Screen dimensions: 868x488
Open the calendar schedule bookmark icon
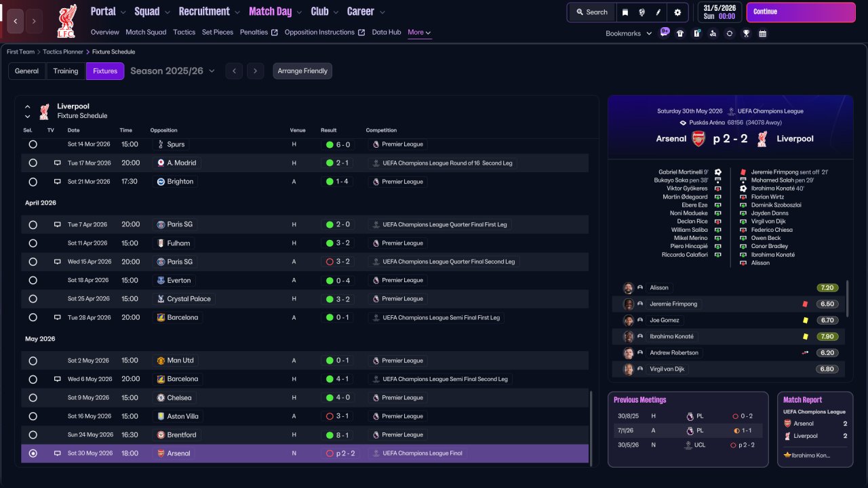click(x=762, y=33)
